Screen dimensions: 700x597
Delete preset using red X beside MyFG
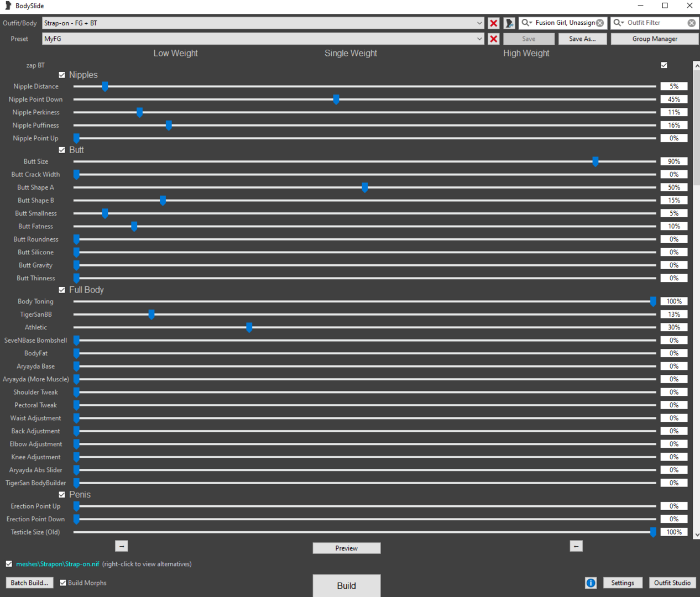493,39
